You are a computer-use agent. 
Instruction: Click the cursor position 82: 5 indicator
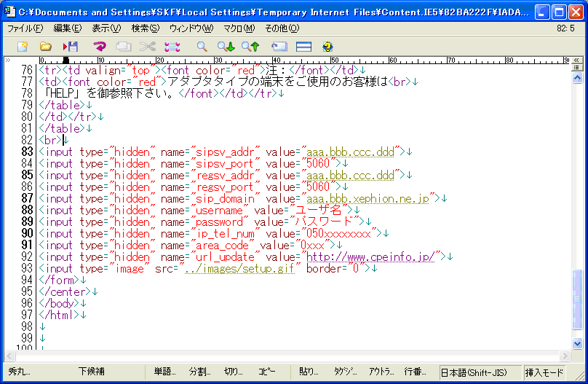565,28
